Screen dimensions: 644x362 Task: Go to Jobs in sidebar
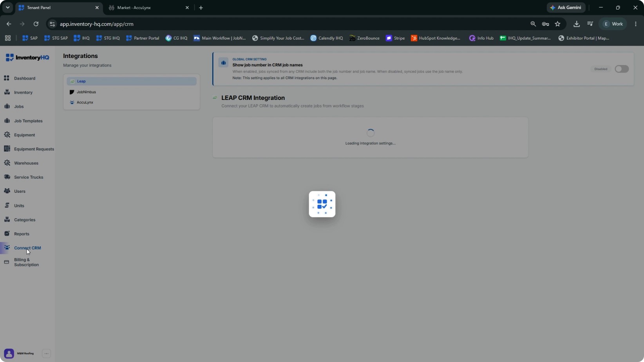(19, 107)
